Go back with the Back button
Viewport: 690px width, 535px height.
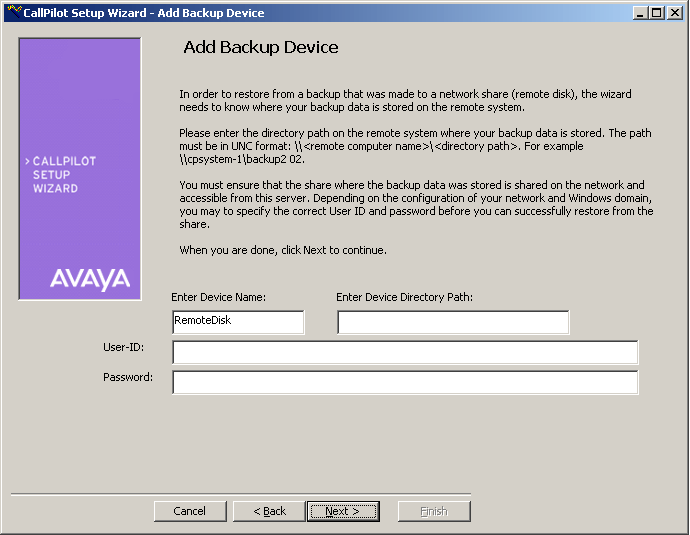pyautogui.click(x=269, y=511)
